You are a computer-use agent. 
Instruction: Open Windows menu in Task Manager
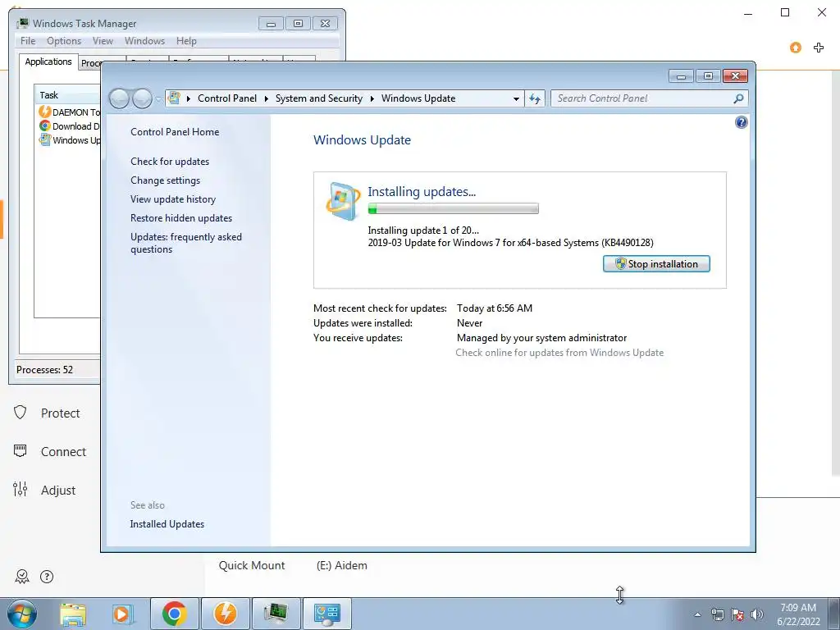(x=144, y=41)
